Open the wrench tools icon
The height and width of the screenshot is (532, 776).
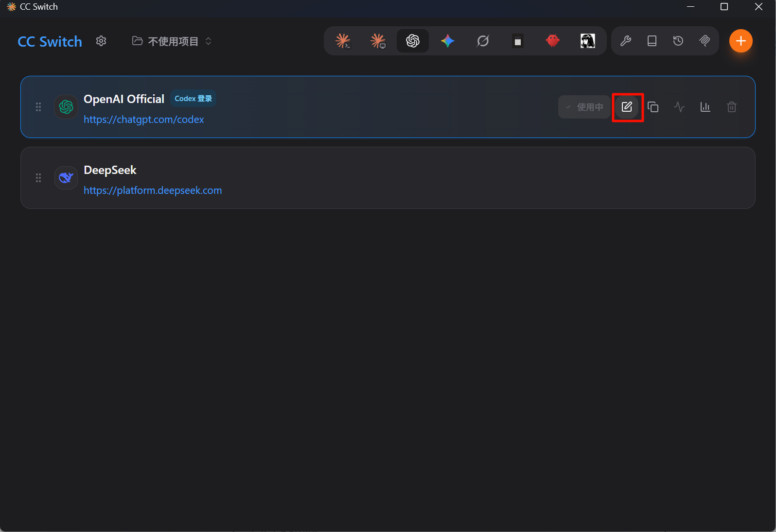[626, 41]
